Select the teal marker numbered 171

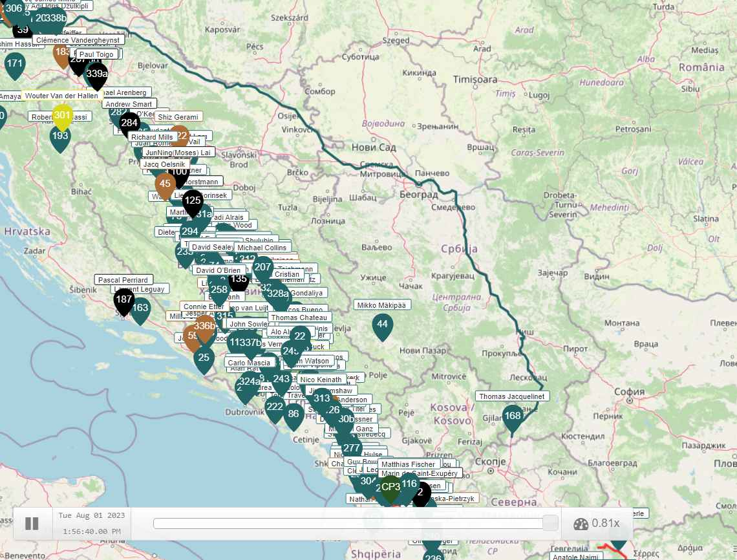14,64
